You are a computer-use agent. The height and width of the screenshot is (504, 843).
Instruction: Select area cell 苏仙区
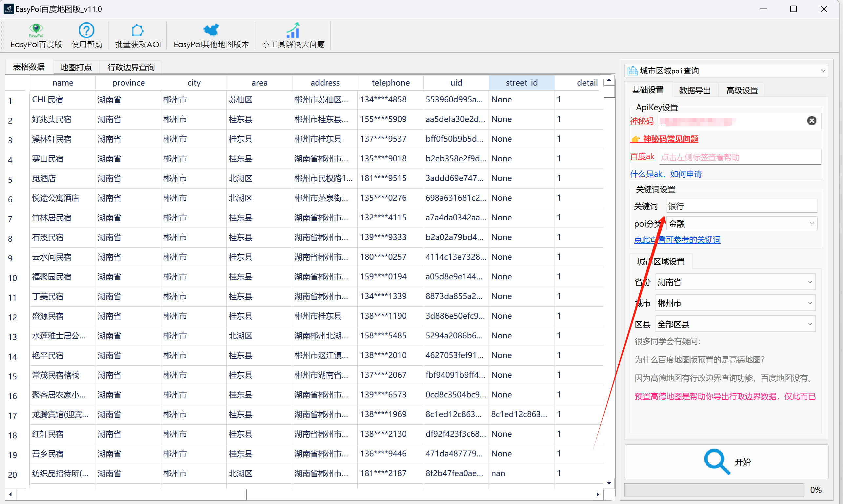tap(259, 99)
